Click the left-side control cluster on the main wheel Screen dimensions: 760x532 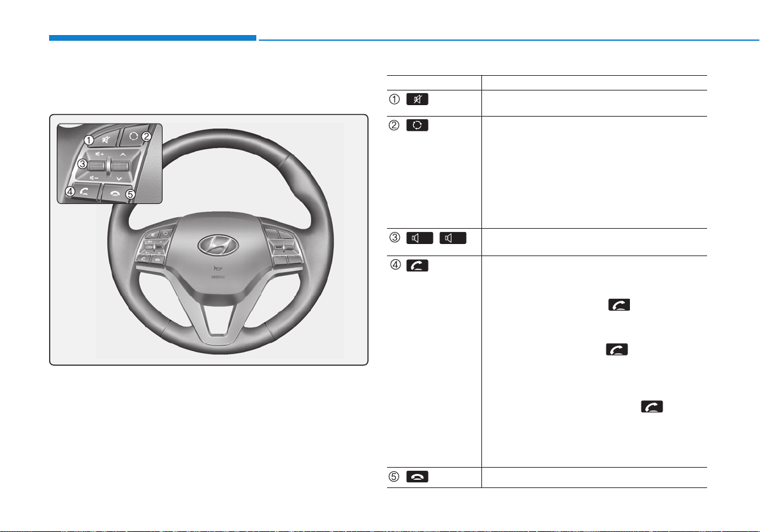tap(155, 247)
